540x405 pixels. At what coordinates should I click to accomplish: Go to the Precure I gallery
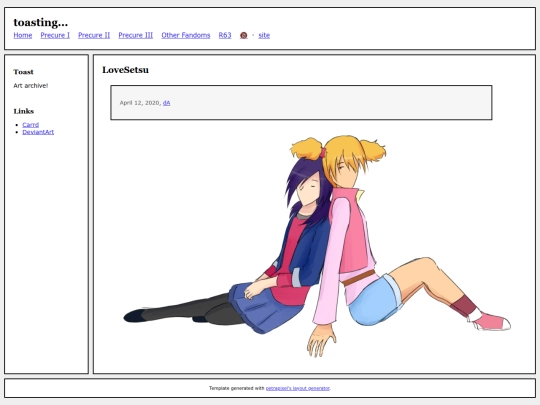55,35
